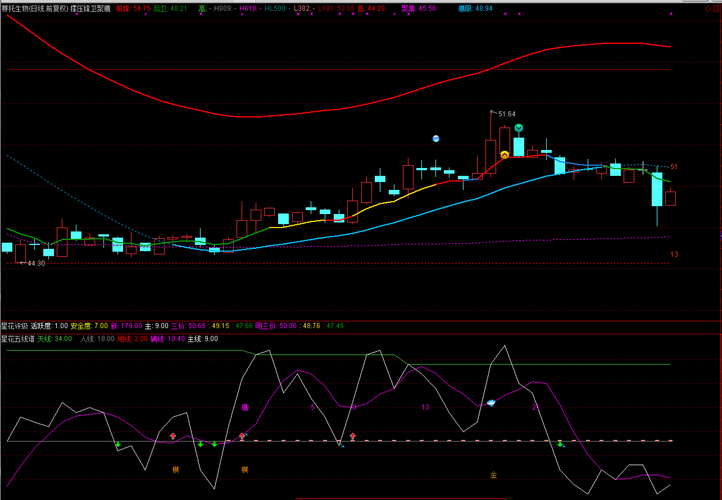This screenshot has width=722, height=500.
Task: Click the 安全度: 7.00 value
Action: click(x=89, y=326)
